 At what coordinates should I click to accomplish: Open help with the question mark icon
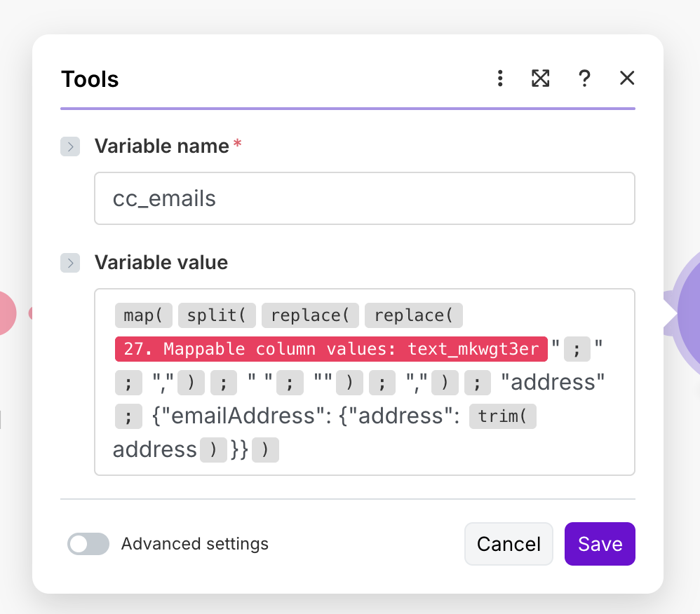point(584,79)
